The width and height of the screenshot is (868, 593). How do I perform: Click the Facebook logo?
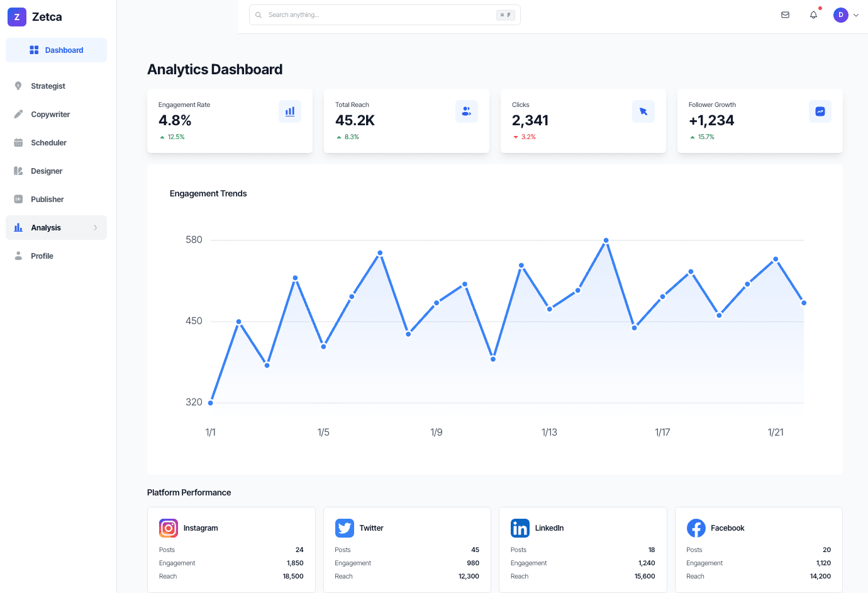(x=696, y=528)
